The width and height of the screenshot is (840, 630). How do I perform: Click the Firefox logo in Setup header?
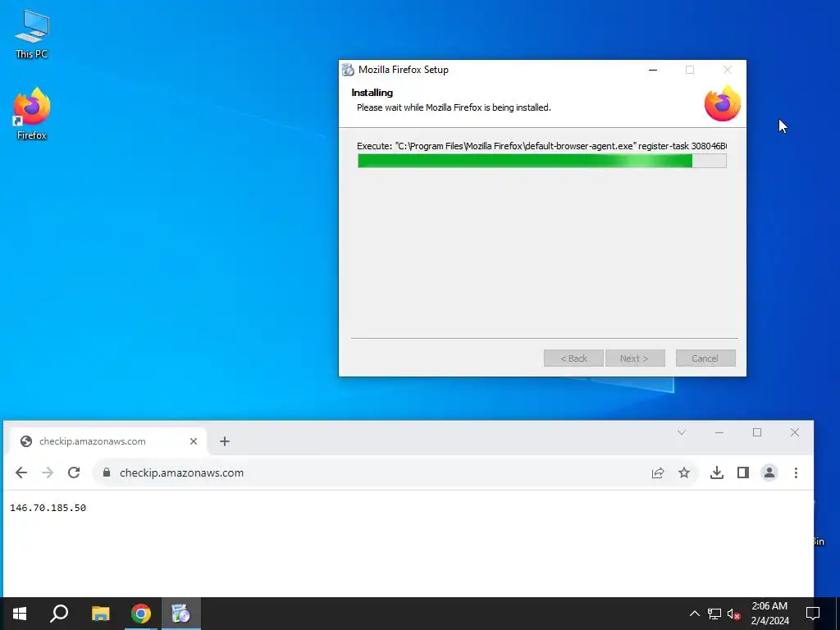pos(722,104)
